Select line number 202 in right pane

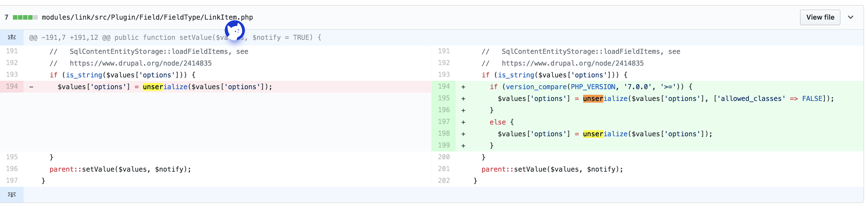(444, 181)
